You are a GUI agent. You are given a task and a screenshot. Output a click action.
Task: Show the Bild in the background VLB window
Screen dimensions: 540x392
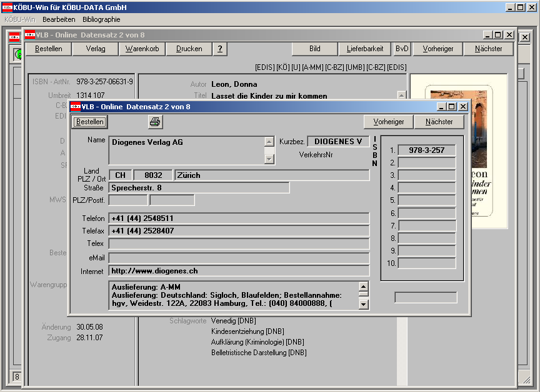tap(315, 49)
